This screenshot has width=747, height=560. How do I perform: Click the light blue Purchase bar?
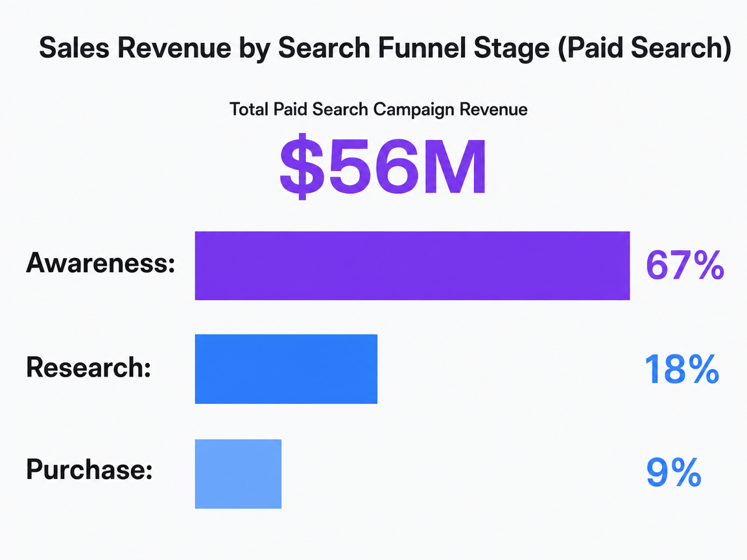(238, 474)
